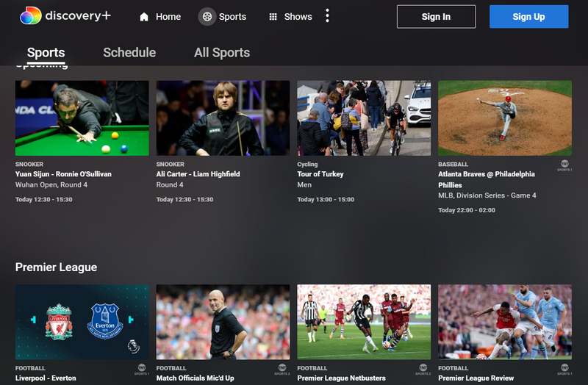Screen dimensions: 588x385
Task: Click the Liverpool - Everton title
Action: pos(46,378)
